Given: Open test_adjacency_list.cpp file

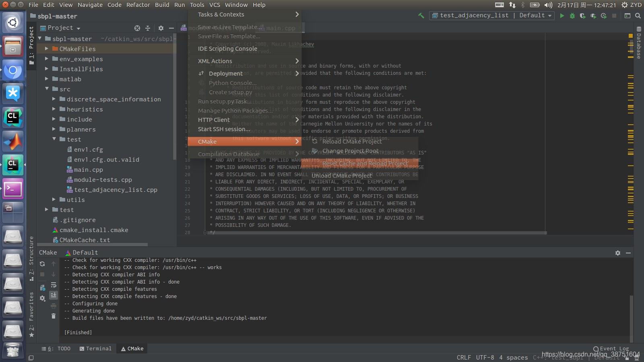Looking at the screenshot, I should [x=116, y=190].
